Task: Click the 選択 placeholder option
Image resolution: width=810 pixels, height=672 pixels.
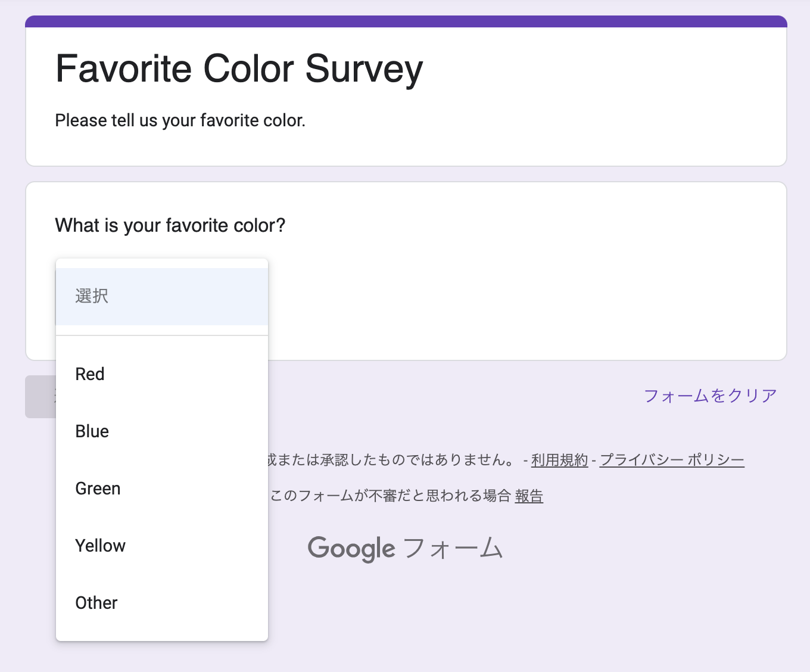Action: [92, 296]
